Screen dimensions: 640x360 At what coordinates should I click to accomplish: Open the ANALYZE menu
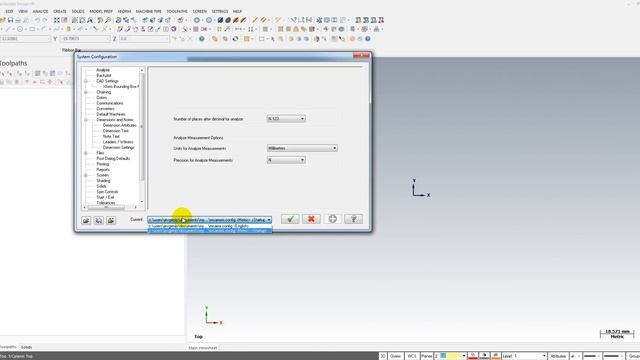point(40,11)
